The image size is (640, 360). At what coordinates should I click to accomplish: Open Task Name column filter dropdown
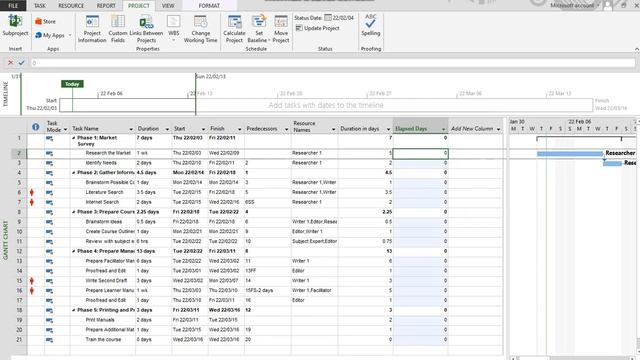(131, 129)
